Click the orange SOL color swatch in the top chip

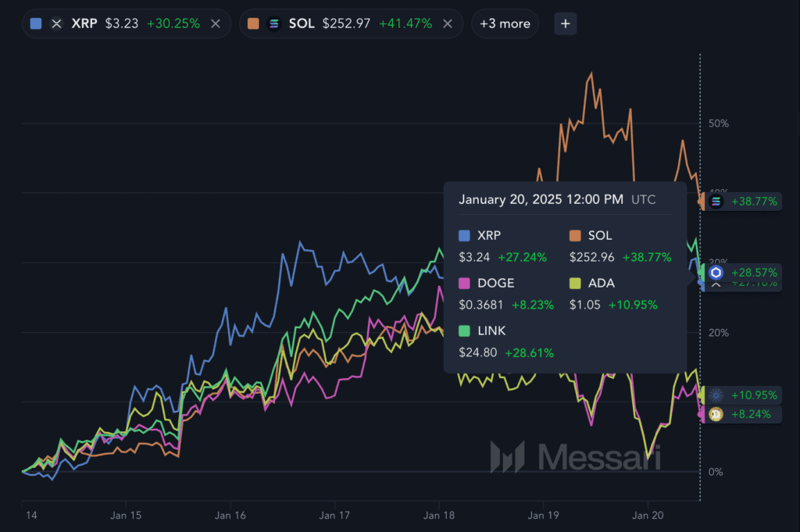pyautogui.click(x=253, y=23)
